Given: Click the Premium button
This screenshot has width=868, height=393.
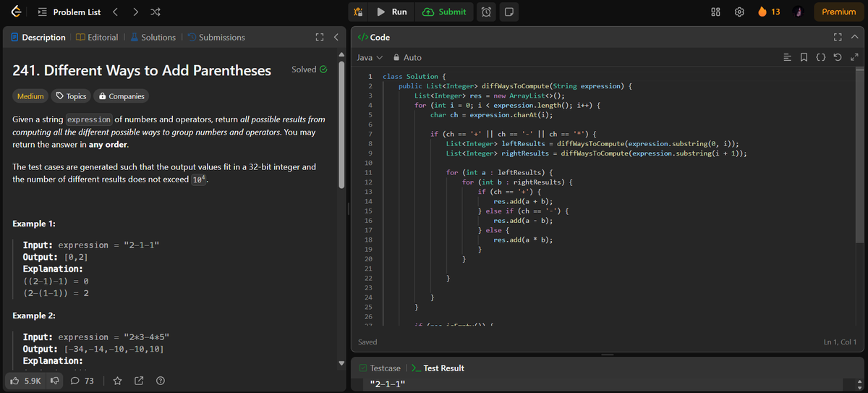Looking at the screenshot, I should pyautogui.click(x=839, y=12).
